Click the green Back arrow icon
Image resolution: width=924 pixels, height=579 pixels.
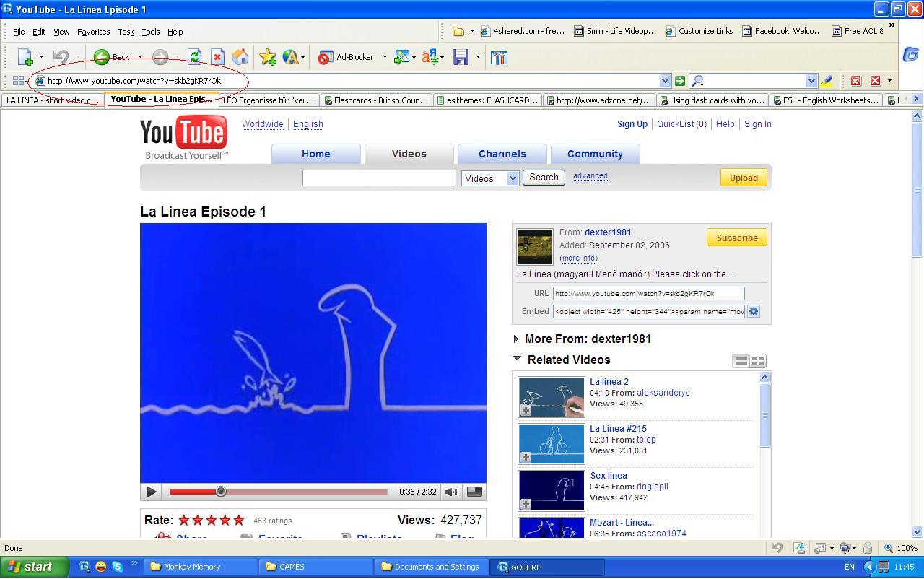[102, 57]
